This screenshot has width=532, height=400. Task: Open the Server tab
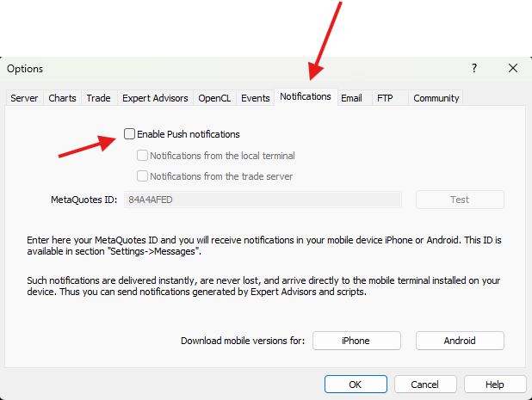coord(24,98)
